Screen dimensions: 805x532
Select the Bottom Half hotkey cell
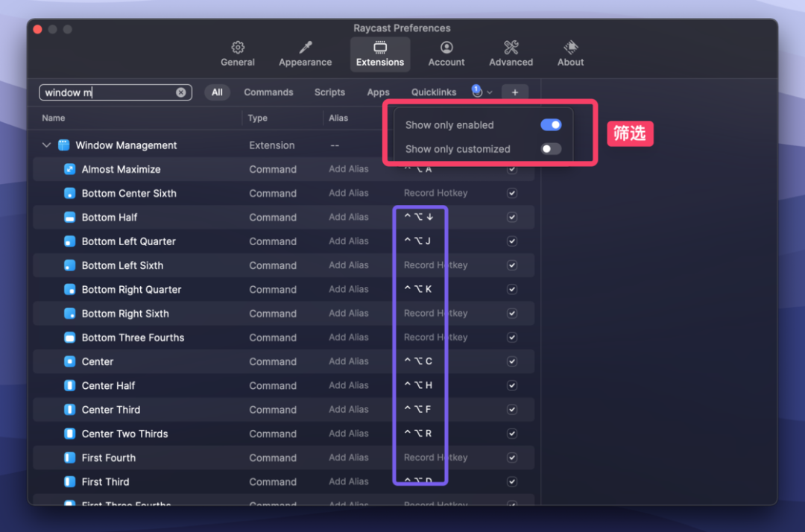coord(419,217)
